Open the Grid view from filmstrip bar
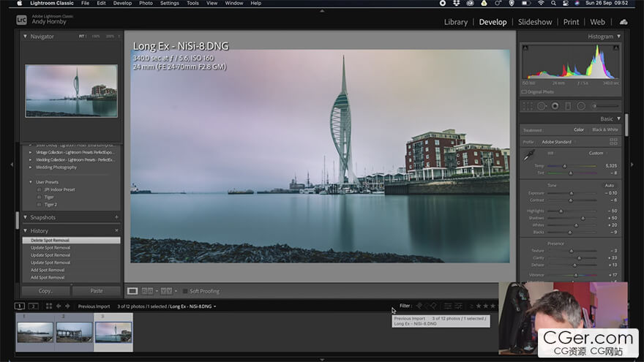Image resolution: width=644 pixels, height=362 pixels. [49, 306]
